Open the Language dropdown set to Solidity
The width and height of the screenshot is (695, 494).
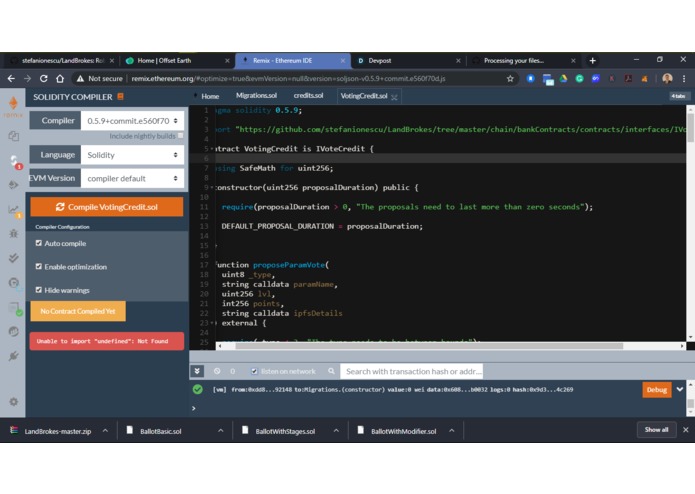(132, 155)
